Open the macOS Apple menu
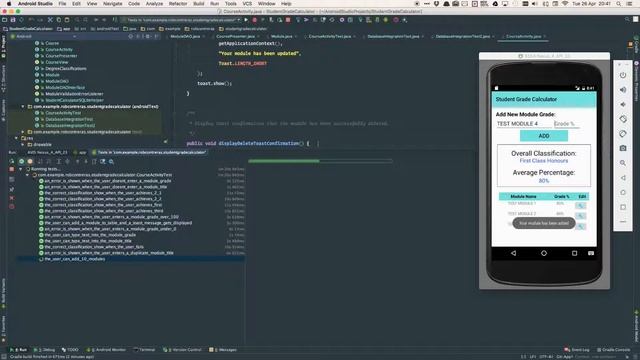The height and width of the screenshot is (360, 640). [x=9, y=3]
